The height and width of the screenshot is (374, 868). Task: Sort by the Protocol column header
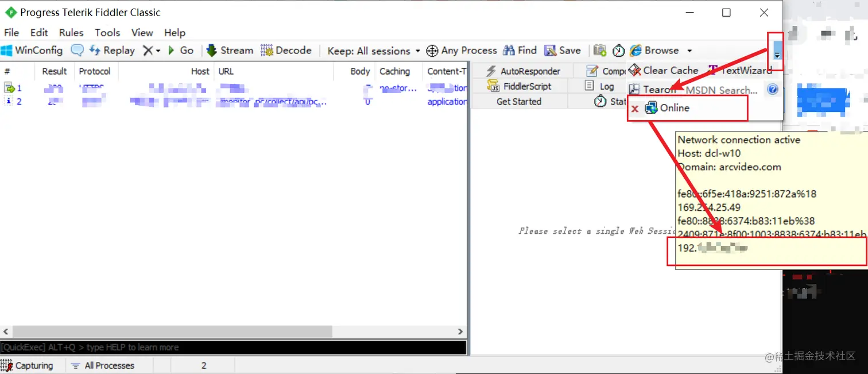click(95, 71)
